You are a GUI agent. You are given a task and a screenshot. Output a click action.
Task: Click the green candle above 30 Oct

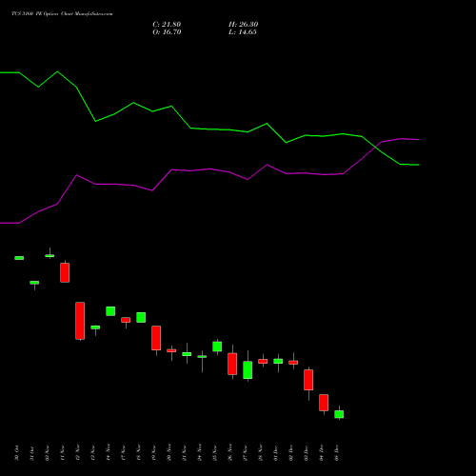pyautogui.click(x=19, y=258)
